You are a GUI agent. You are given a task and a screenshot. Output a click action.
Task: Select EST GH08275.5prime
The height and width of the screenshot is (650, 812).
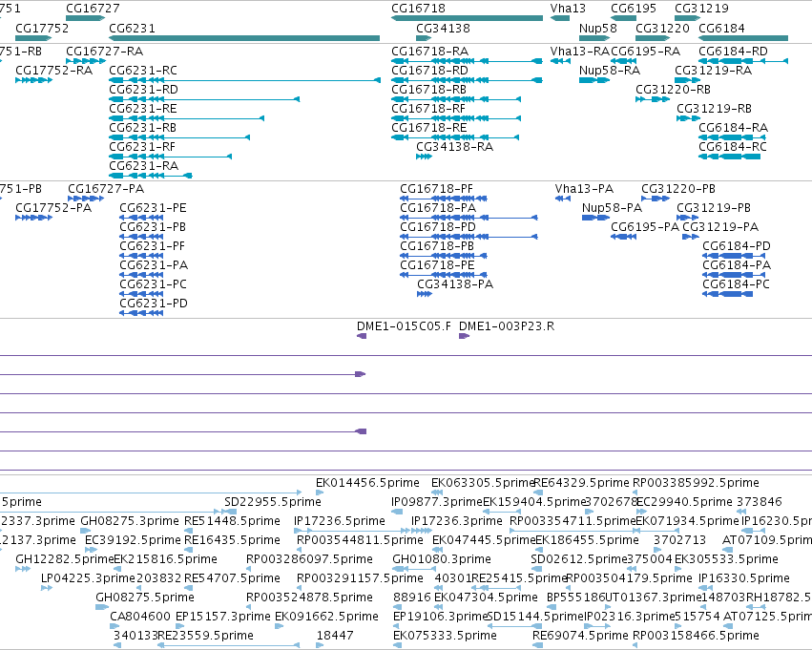pos(102,607)
